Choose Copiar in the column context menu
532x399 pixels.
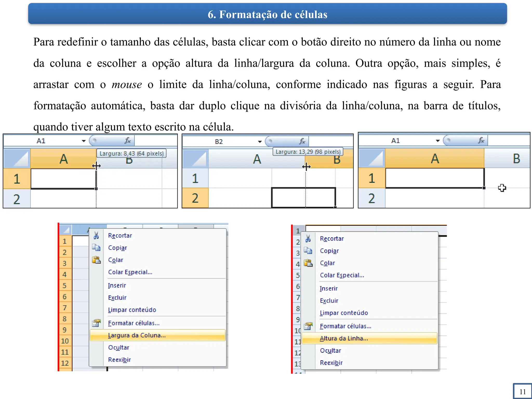coord(117,248)
